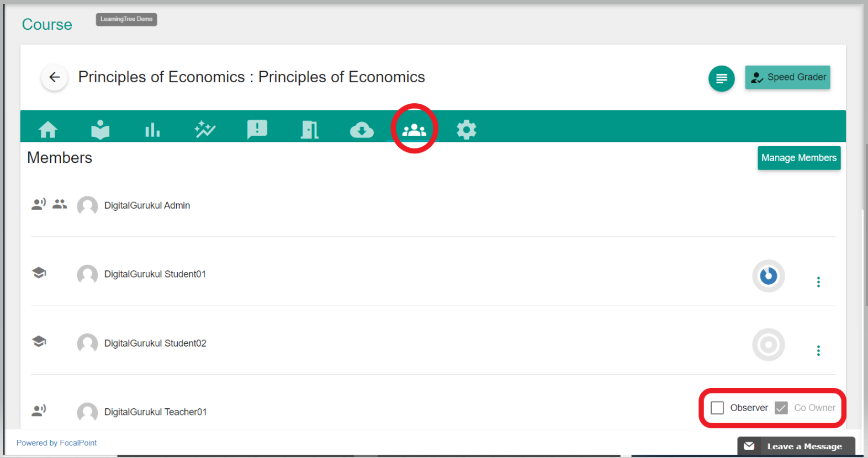The image size is (868, 458).
Task: Open three-dot menu for DigitalGurukul Student01
Action: tap(818, 282)
